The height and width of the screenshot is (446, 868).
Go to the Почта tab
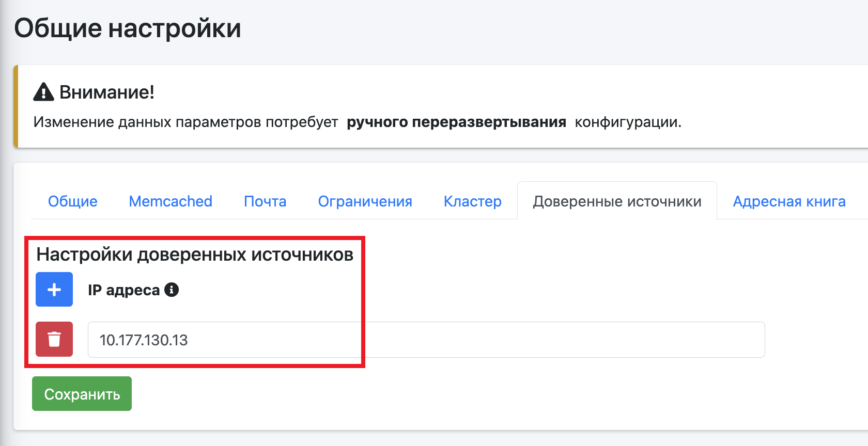tap(265, 201)
